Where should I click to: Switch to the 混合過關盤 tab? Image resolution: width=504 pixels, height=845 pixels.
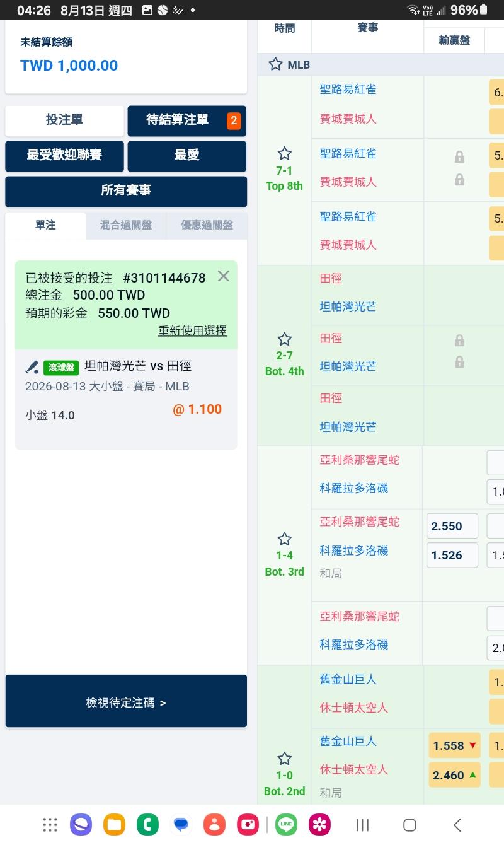(126, 225)
